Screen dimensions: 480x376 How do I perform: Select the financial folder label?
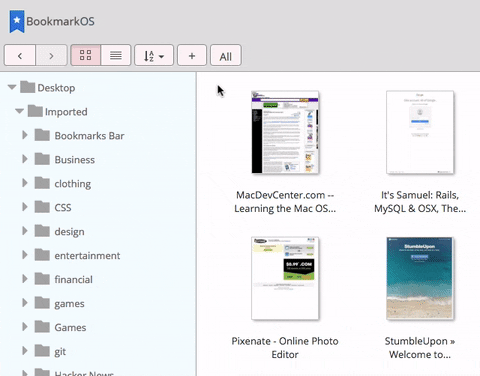(74, 280)
